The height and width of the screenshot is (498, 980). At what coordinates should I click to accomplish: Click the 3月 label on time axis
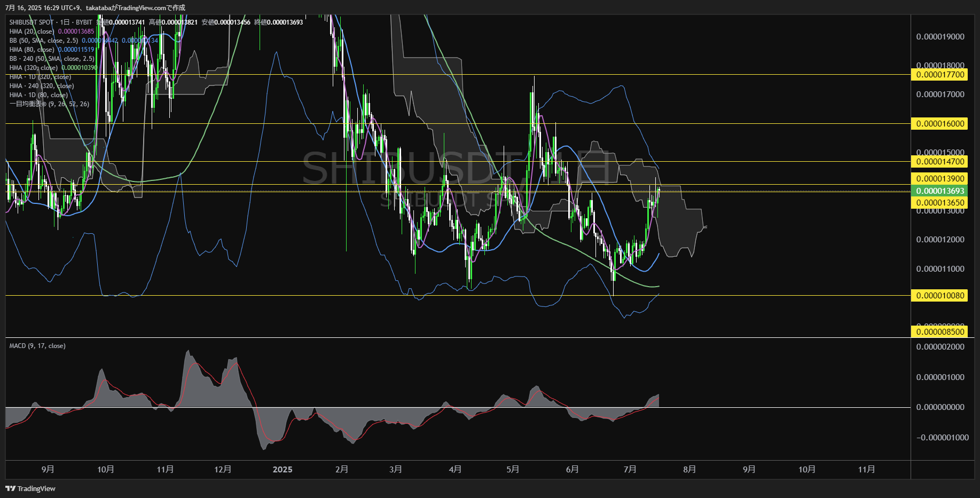pos(396,470)
